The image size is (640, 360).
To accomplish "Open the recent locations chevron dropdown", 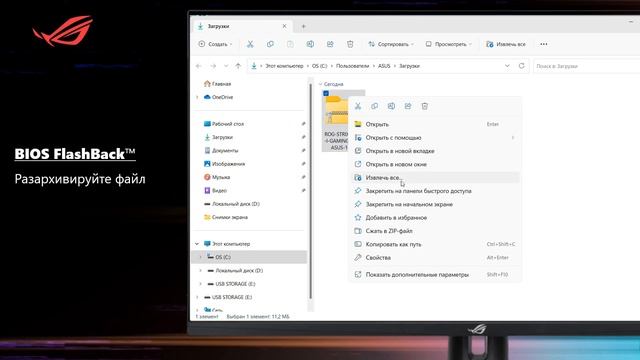I will 226,66.
